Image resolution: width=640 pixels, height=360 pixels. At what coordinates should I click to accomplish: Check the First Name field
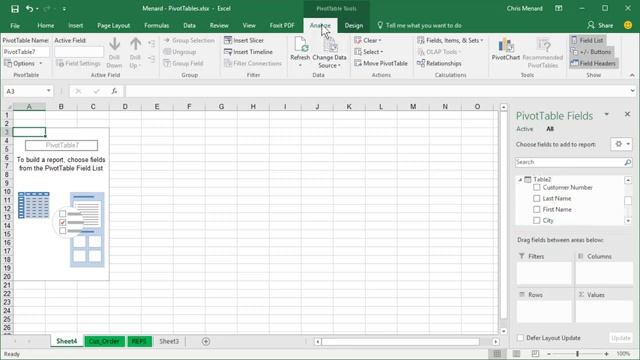pyautogui.click(x=537, y=209)
